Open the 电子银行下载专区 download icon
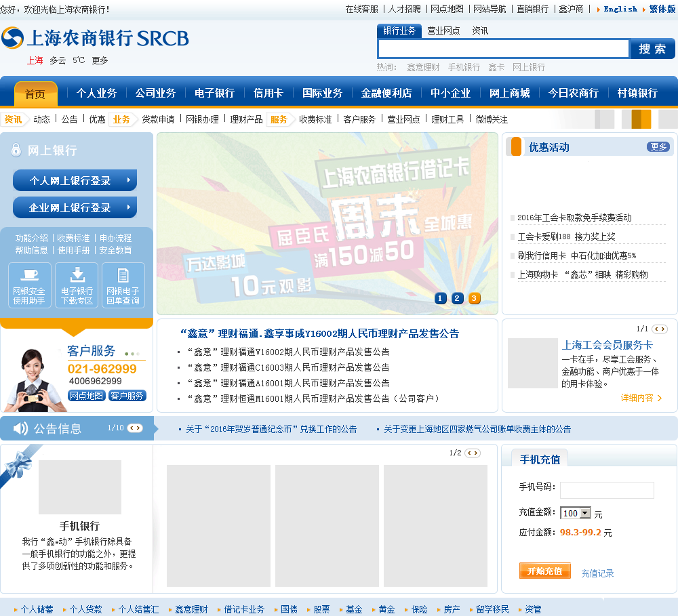The image size is (678, 616). [x=77, y=285]
